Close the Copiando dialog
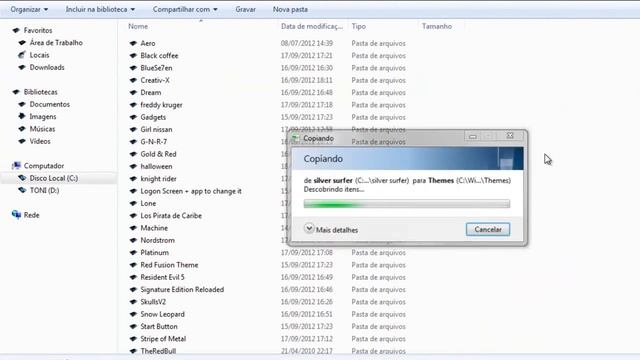This screenshot has width=640, height=360. coord(510,136)
